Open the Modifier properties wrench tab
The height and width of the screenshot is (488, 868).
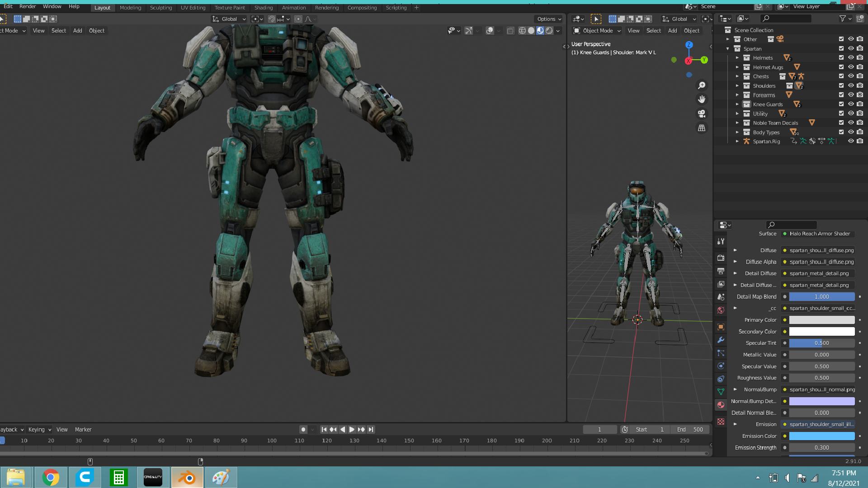coord(721,340)
